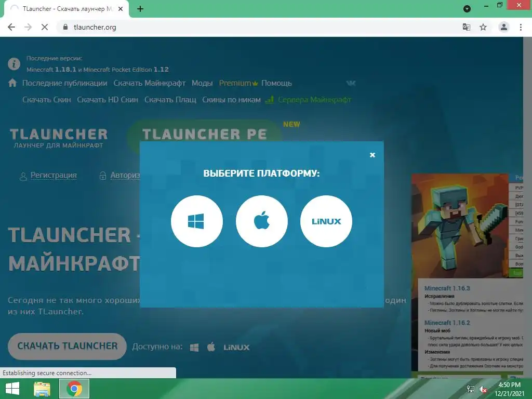Choose the Linux platform in the dialog

pos(326,221)
